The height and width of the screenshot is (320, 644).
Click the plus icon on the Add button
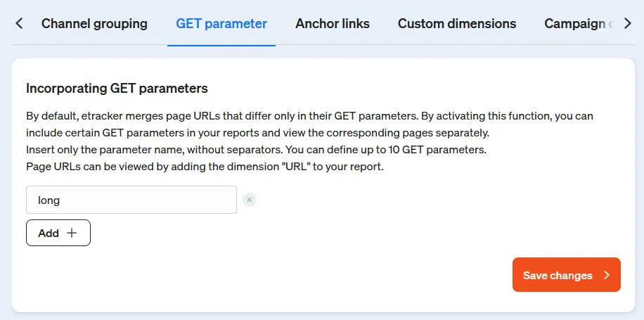pyautogui.click(x=71, y=233)
